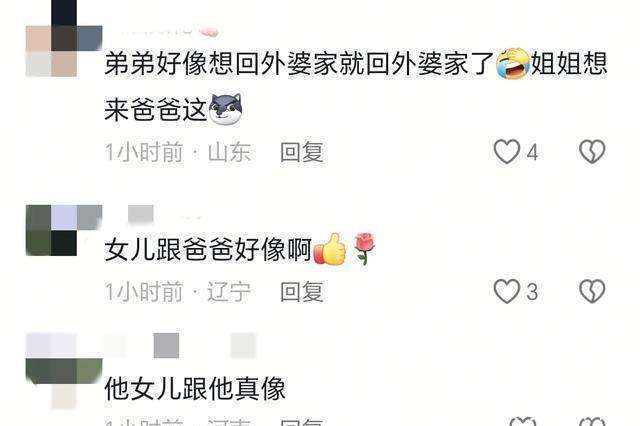This screenshot has width=640, height=426.
Task: Click the rose emoji in second comment
Action: pyautogui.click(x=364, y=248)
